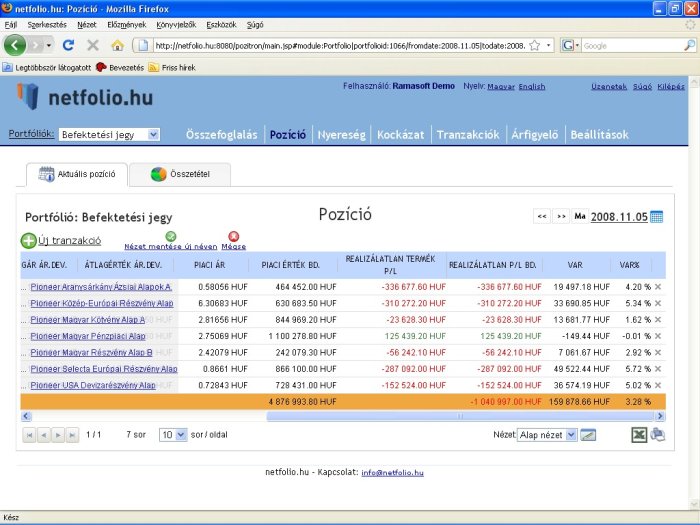This screenshot has height=525, width=700.
Task: Click the red Mégse cancel icon
Action: 233,236
